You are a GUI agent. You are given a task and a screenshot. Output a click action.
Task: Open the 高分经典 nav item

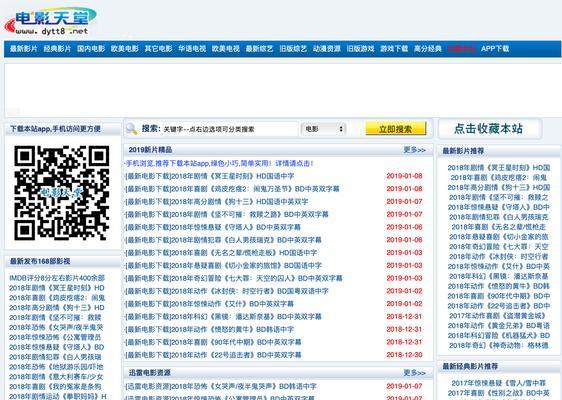[x=428, y=49]
